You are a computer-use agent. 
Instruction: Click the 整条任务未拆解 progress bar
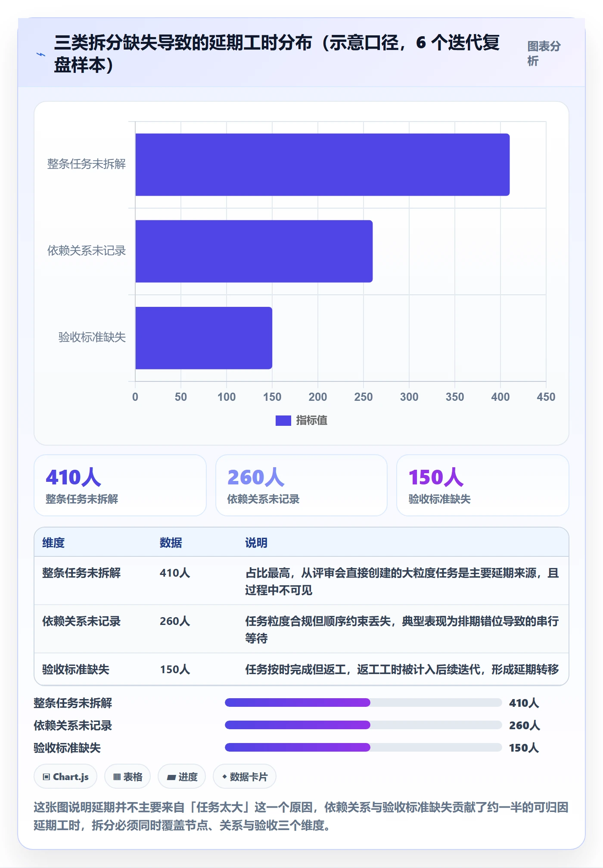tap(363, 703)
